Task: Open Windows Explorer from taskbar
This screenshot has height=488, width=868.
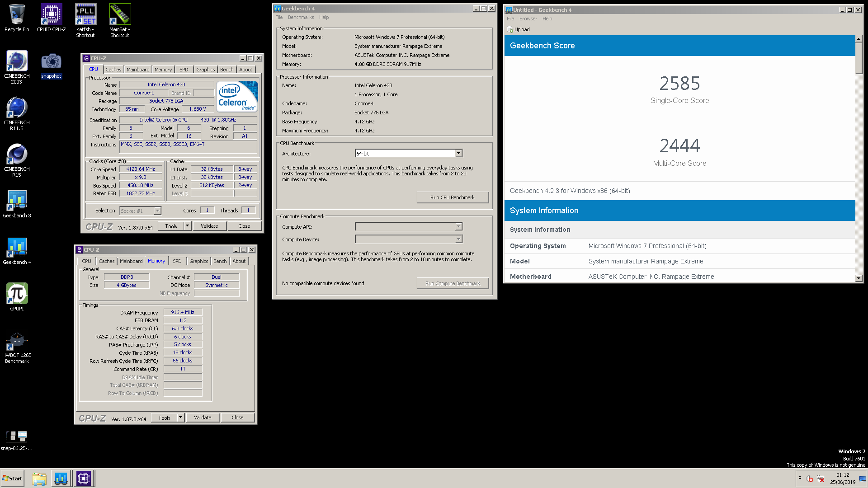Action: (x=39, y=479)
